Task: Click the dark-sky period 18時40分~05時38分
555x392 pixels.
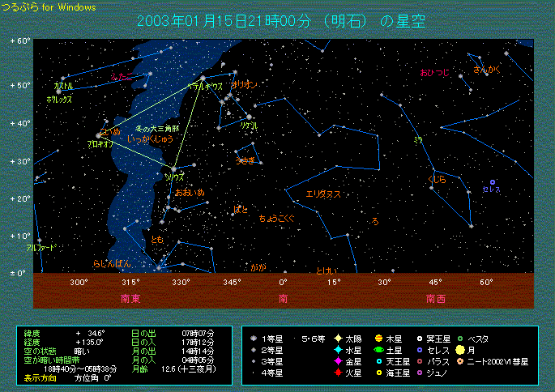Action: coord(80,369)
